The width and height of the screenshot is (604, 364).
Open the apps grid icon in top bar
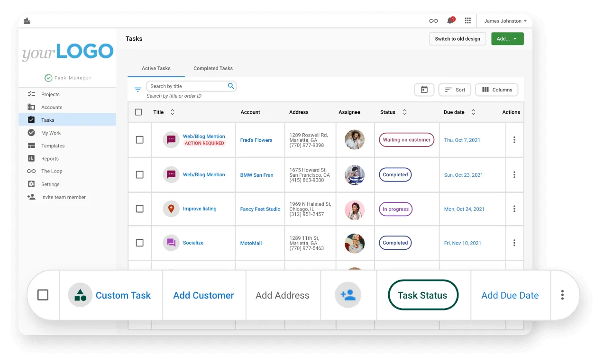pos(467,20)
